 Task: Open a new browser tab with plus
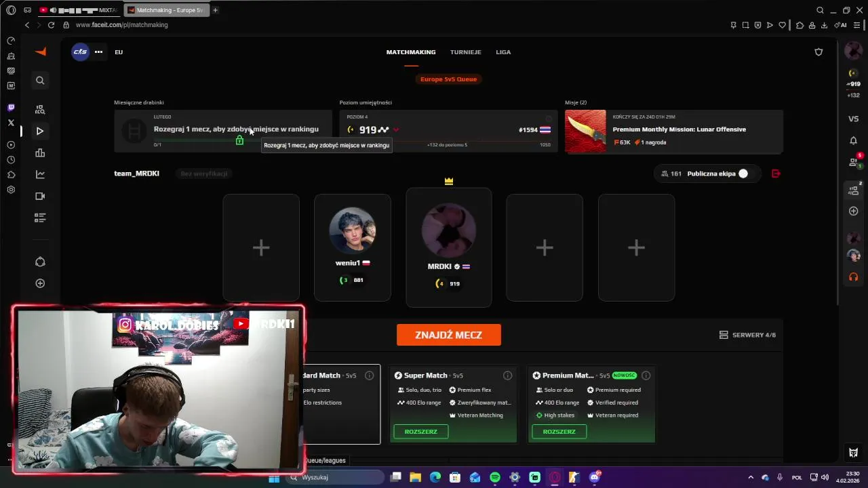tap(215, 10)
